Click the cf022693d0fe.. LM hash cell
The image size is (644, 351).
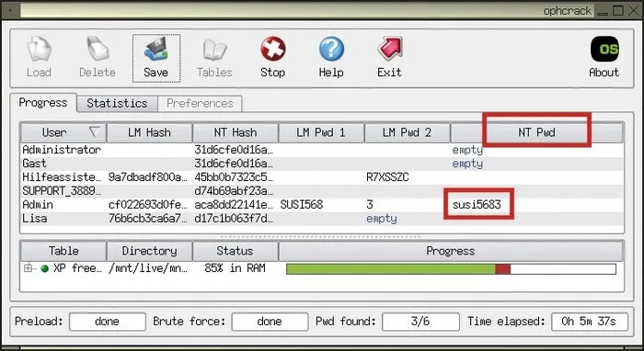(x=148, y=205)
